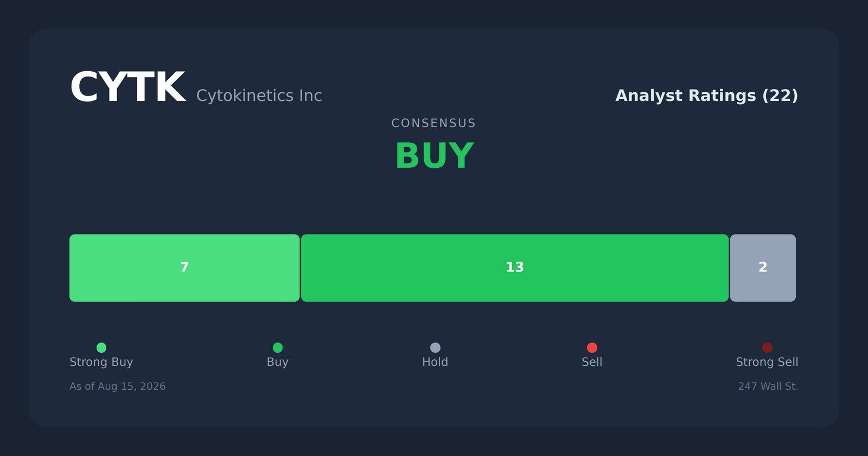Click the Strong Buy legend label

pyautogui.click(x=101, y=362)
